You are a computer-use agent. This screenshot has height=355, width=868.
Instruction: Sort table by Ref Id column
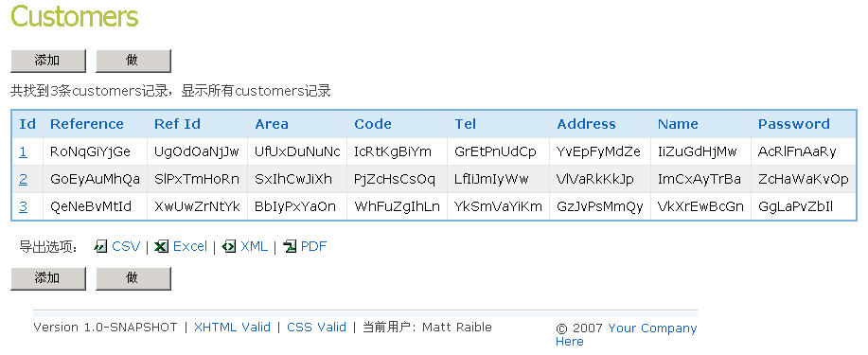pyautogui.click(x=177, y=124)
